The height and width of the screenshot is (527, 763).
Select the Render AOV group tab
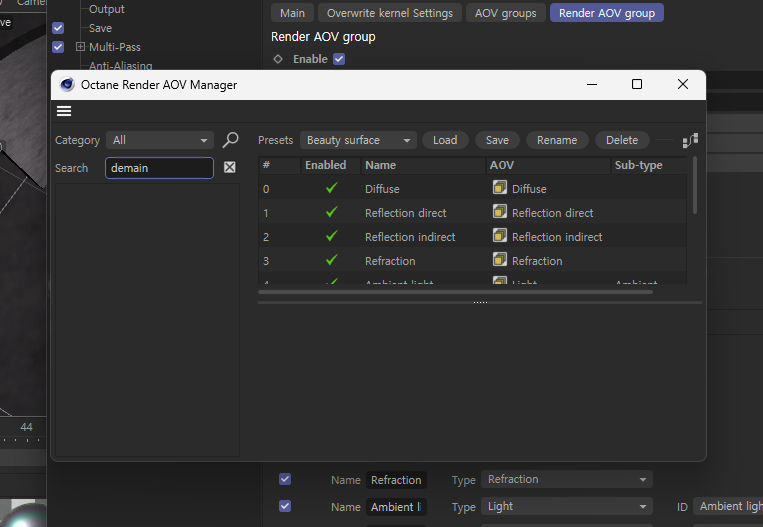point(607,13)
